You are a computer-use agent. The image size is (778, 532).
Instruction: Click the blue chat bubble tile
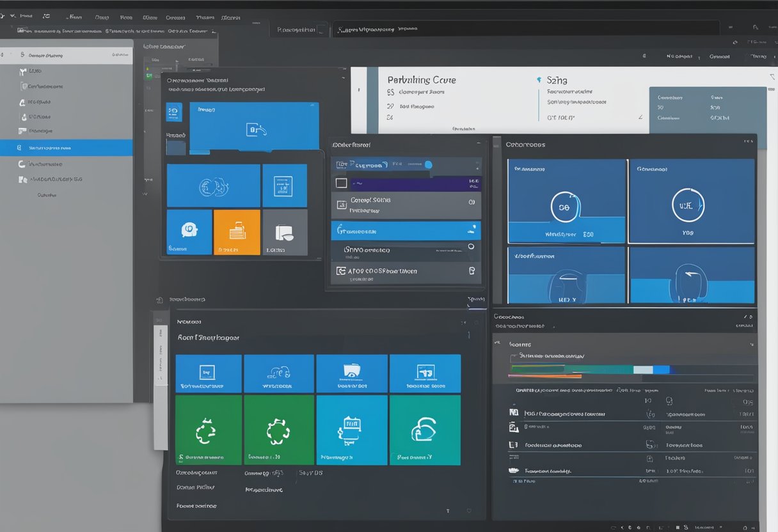(189, 232)
